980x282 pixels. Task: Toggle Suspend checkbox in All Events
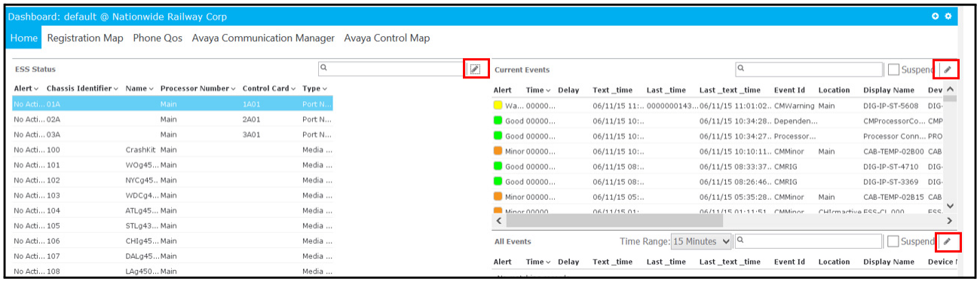893,241
